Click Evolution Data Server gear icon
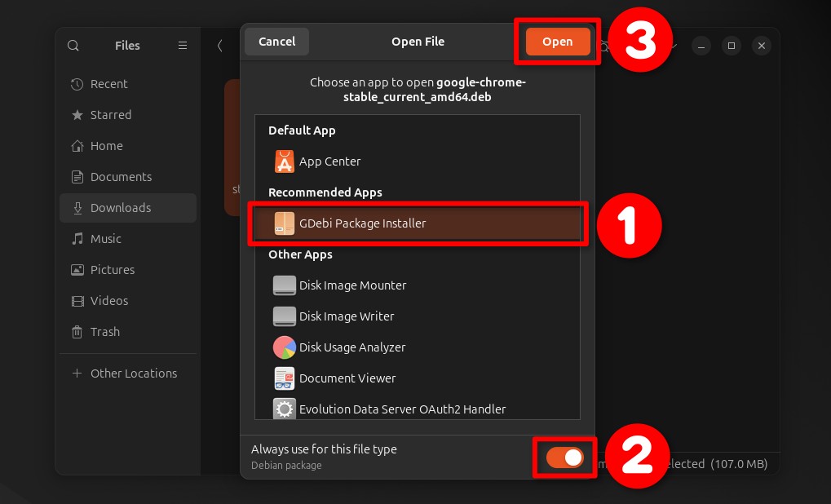The image size is (831, 504). 284,409
